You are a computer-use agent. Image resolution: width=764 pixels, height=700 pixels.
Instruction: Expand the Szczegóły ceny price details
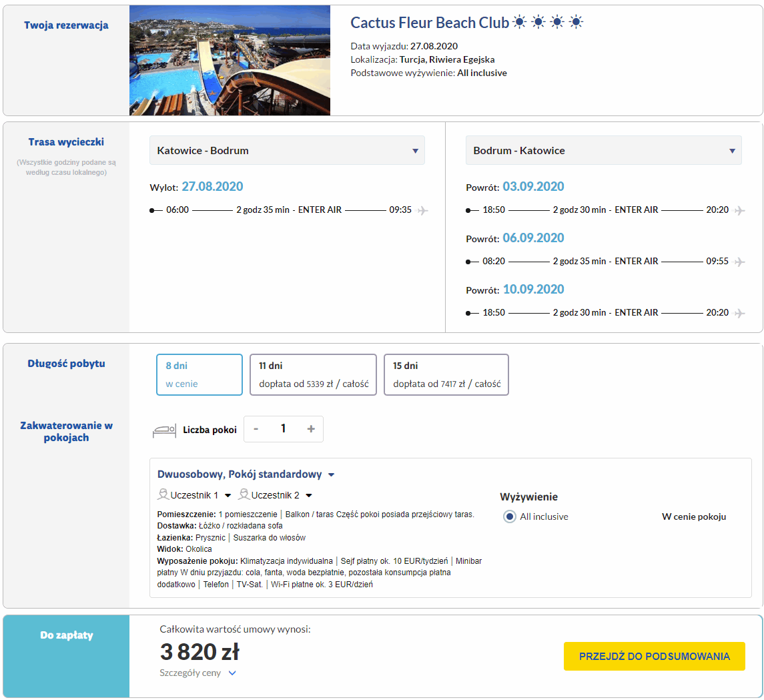coord(198,673)
